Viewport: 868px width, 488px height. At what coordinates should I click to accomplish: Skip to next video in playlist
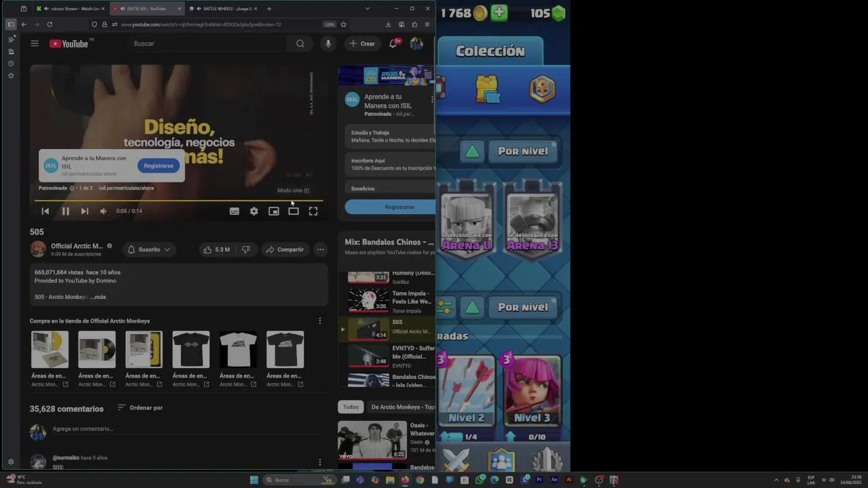[85, 211]
